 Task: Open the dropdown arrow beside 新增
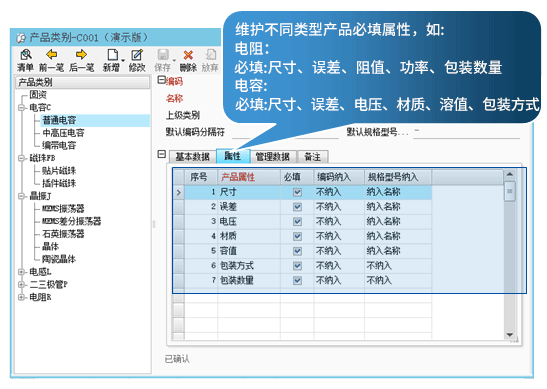[123, 60]
